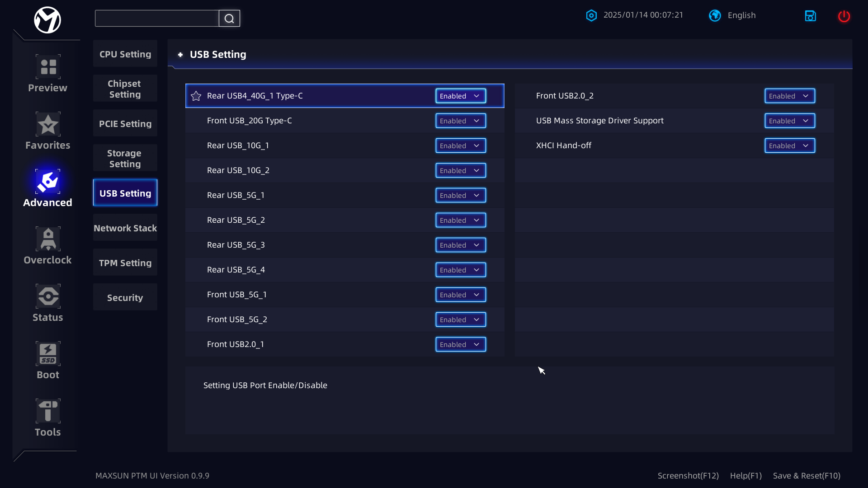Expand the Front USB_20G Type-C dropdown
This screenshot has width=868, height=488.
(x=460, y=121)
